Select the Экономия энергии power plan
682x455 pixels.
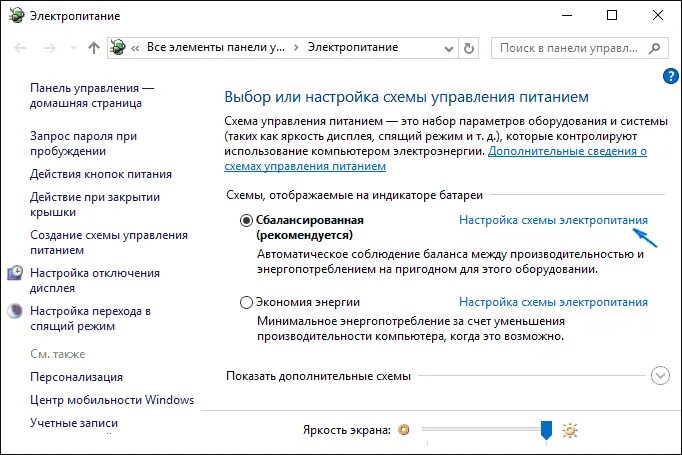(246, 302)
